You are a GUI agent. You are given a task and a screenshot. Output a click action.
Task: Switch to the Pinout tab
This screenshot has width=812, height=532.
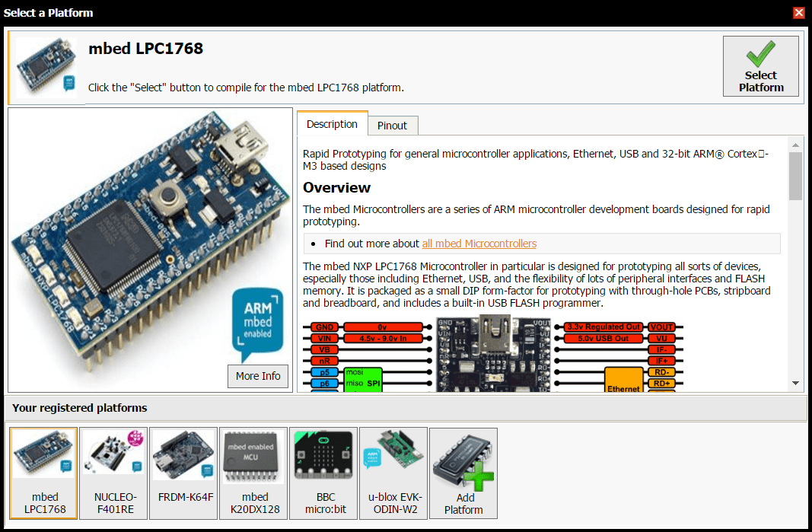[393, 125]
